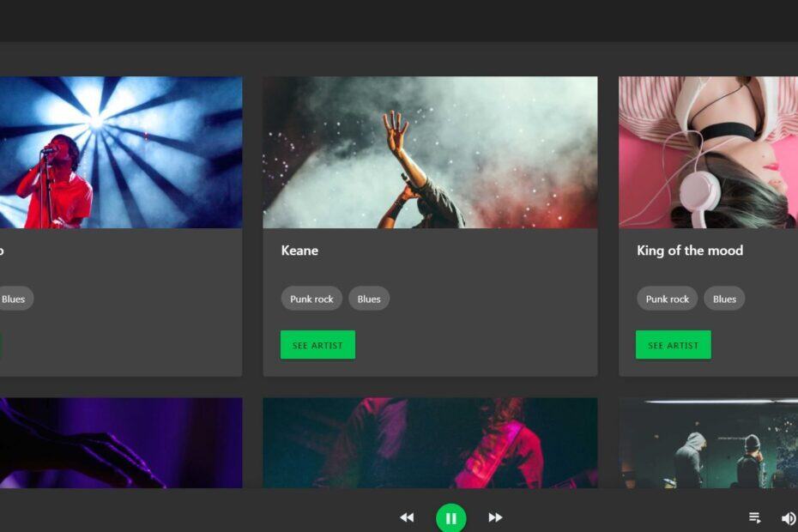This screenshot has width=798, height=532.
Task: Select Punk rock tag on Keane card
Action: coord(311,299)
